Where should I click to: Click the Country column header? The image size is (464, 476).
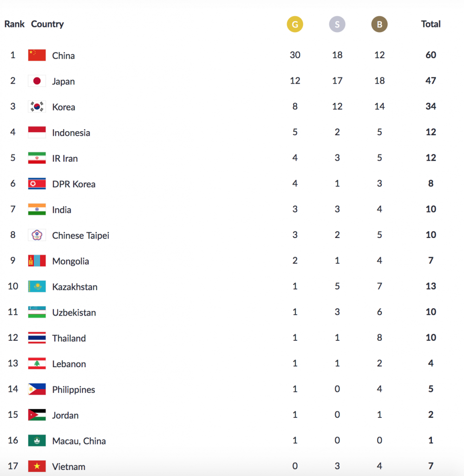47,24
